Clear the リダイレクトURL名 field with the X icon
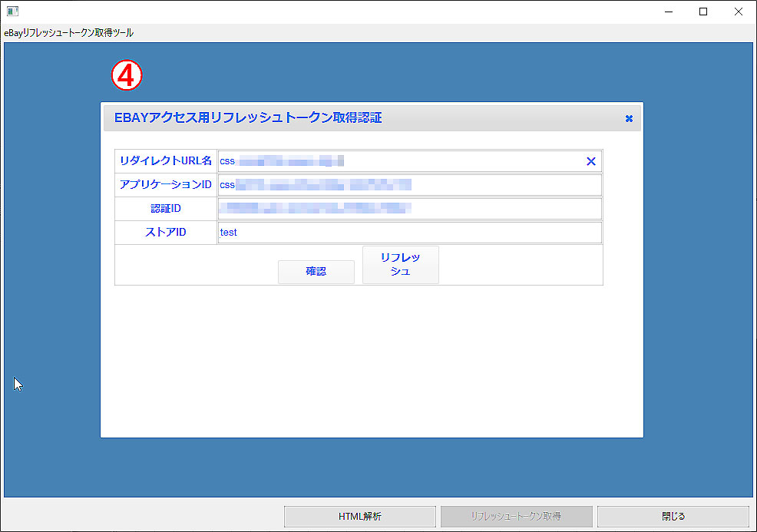757x532 pixels. pyautogui.click(x=591, y=161)
